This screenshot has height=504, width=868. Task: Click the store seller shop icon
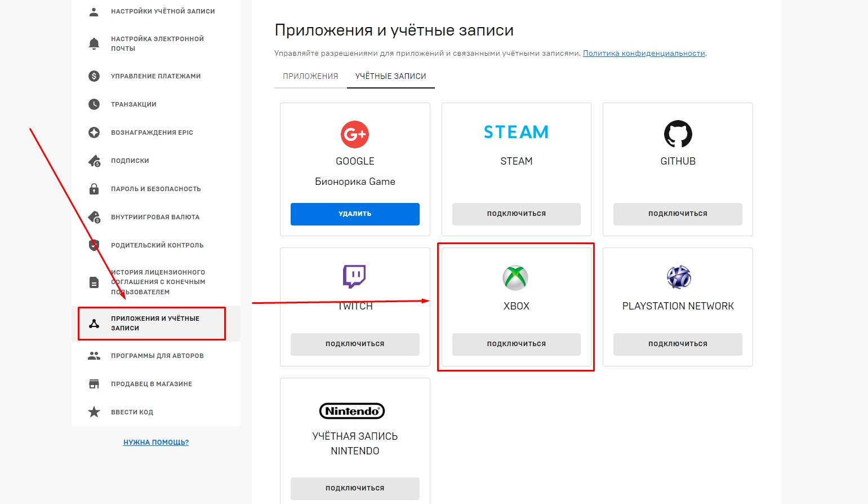[x=94, y=384]
